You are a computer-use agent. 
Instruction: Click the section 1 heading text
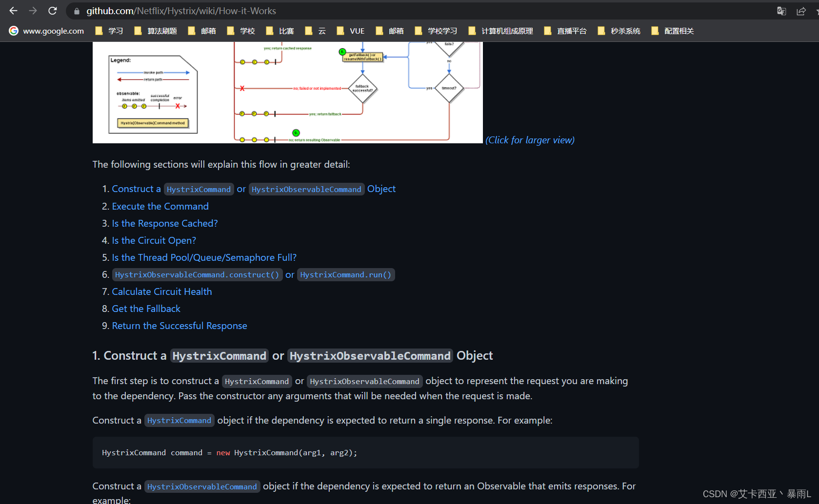[x=293, y=356]
